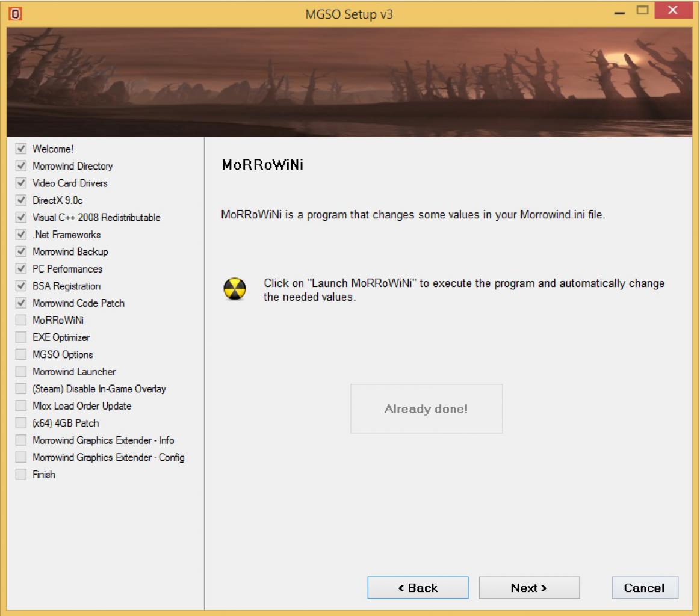
Task: Maximize the MGSO Setup window
Action: (x=642, y=10)
